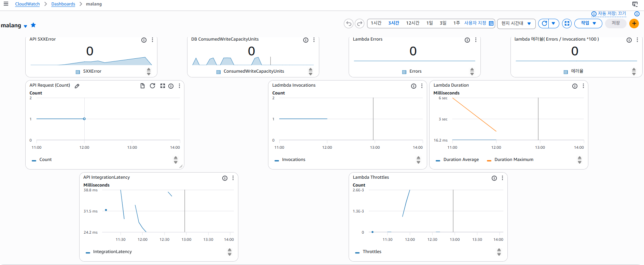
Task: Click the orange Duration Maximum line
Action: (474, 115)
